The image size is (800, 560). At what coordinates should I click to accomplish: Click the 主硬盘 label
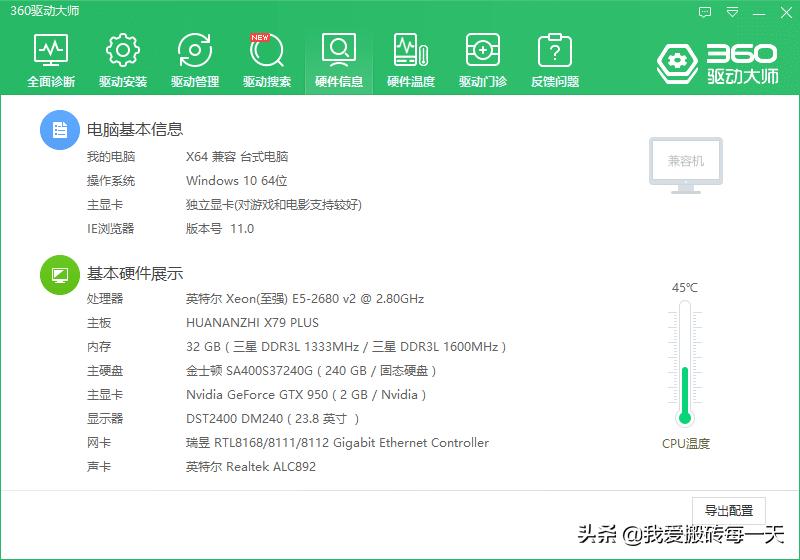click(105, 371)
